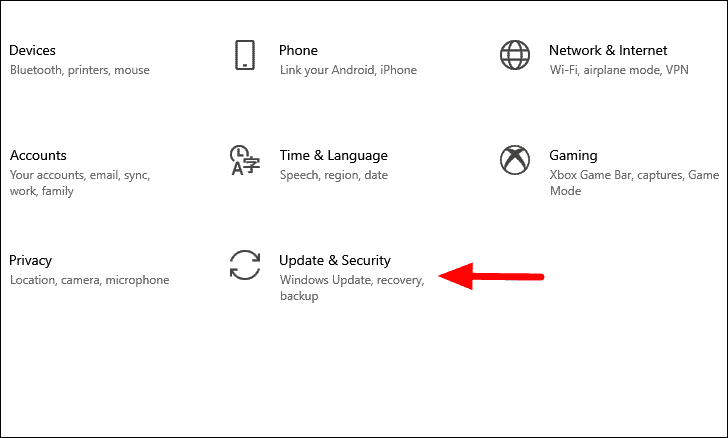This screenshot has width=728, height=438.
Task: Click the 'Bluetooth, printers, mouse' description
Action: [x=80, y=70]
